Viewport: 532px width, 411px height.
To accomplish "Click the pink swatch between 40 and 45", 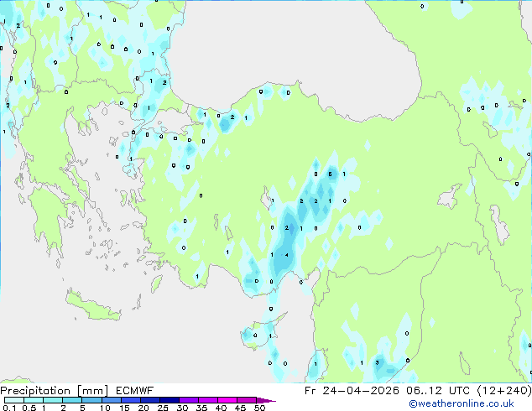I will tap(227, 400).
